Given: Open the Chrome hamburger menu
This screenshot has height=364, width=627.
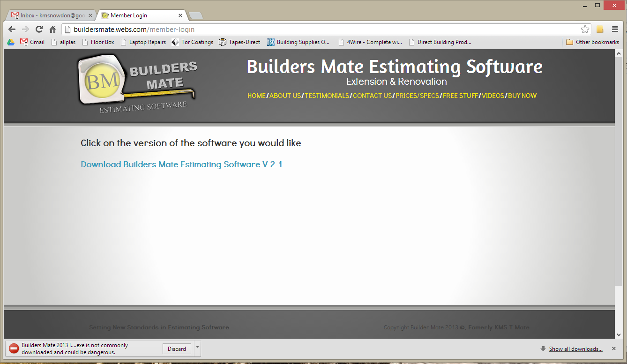Looking at the screenshot, I should click(615, 30).
